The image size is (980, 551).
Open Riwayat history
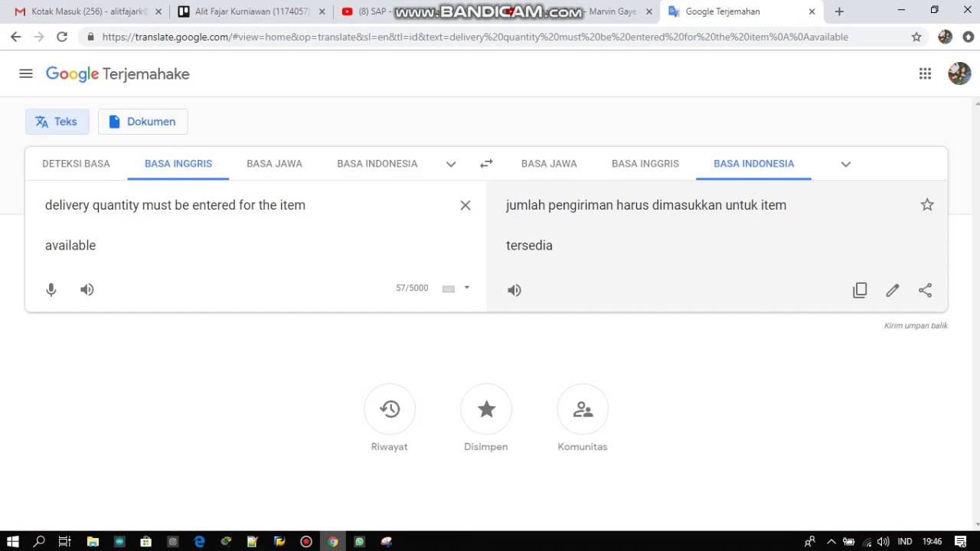390,409
